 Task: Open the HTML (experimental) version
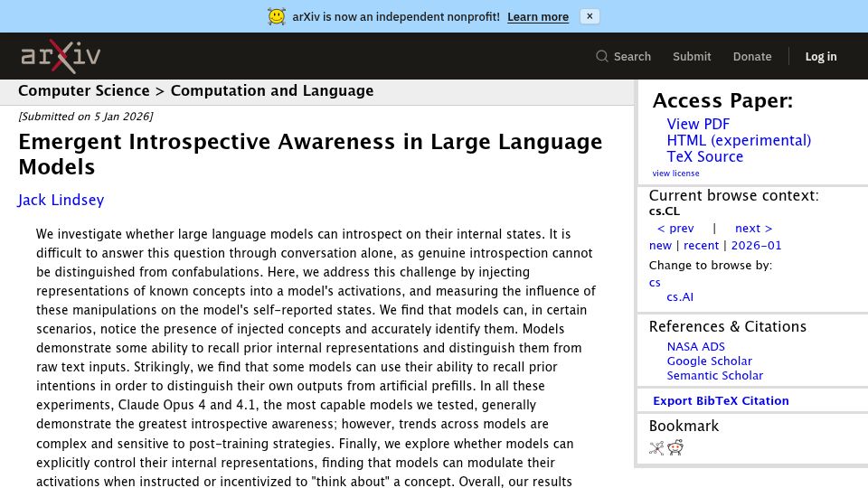(x=739, y=141)
